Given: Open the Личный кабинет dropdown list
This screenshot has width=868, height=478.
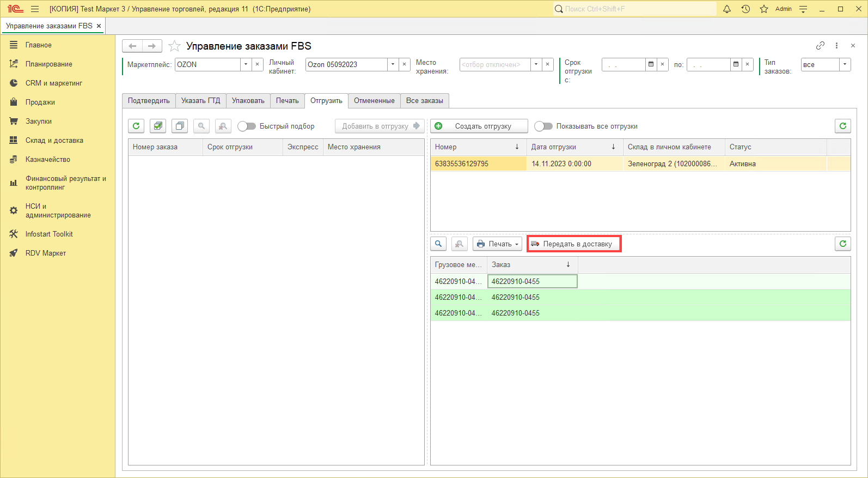Looking at the screenshot, I should [x=393, y=64].
